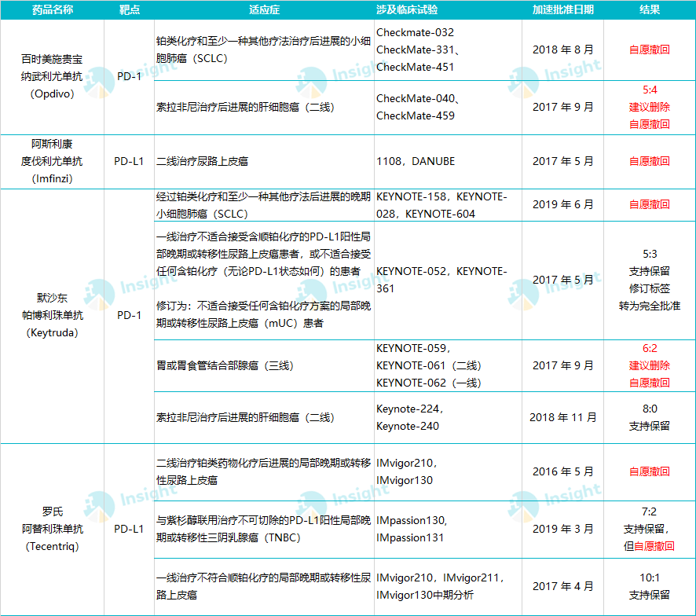The height and width of the screenshot is (616, 696).
Task: Select the 纳武利尤单抗 (Opdivo) drug cell
Action: pyautogui.click(x=53, y=77)
